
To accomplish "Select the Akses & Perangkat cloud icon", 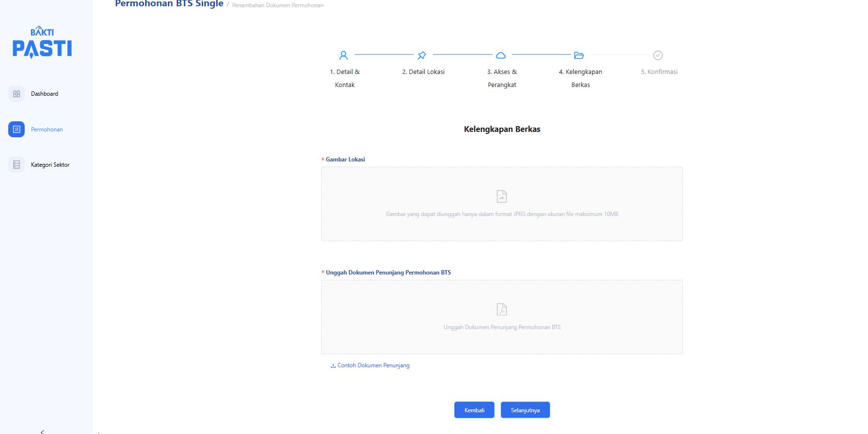I will pyautogui.click(x=501, y=56).
